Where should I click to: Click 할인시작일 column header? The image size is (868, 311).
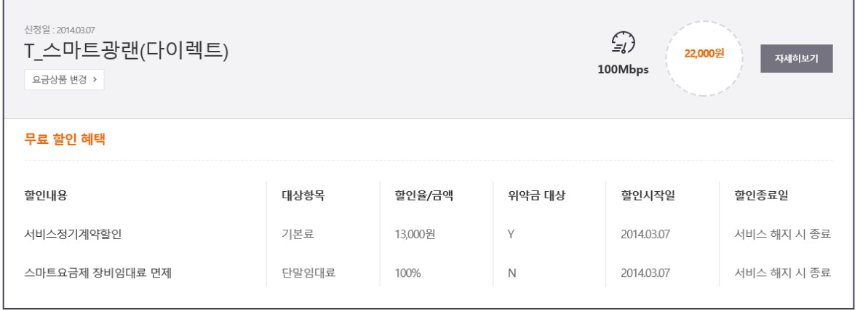tap(648, 195)
